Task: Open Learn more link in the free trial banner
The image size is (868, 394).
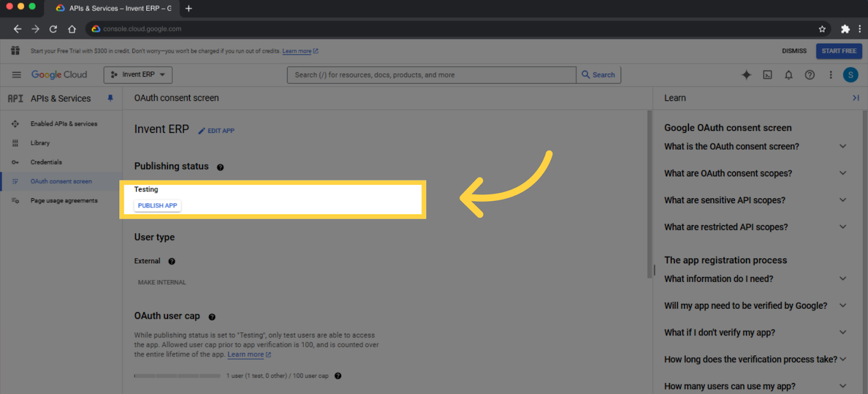Action: (x=300, y=51)
